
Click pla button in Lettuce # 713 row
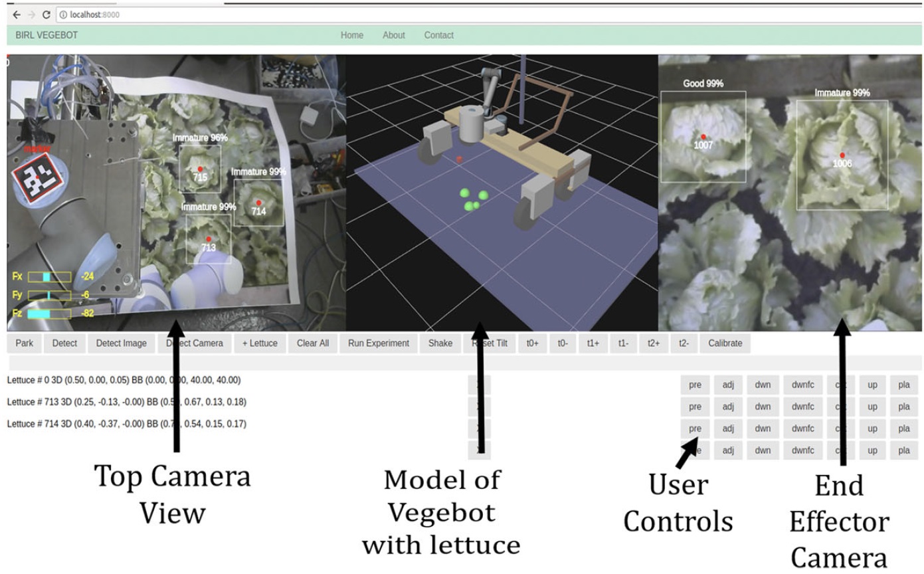pos(904,407)
